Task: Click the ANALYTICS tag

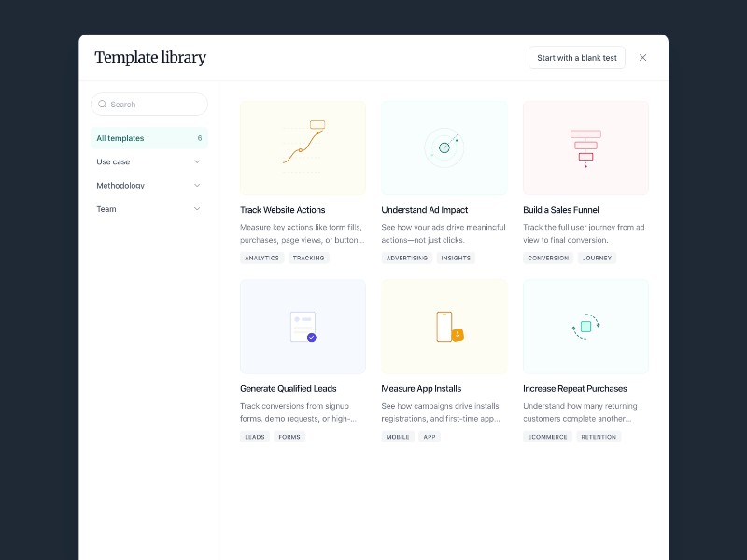Action: coord(261,258)
